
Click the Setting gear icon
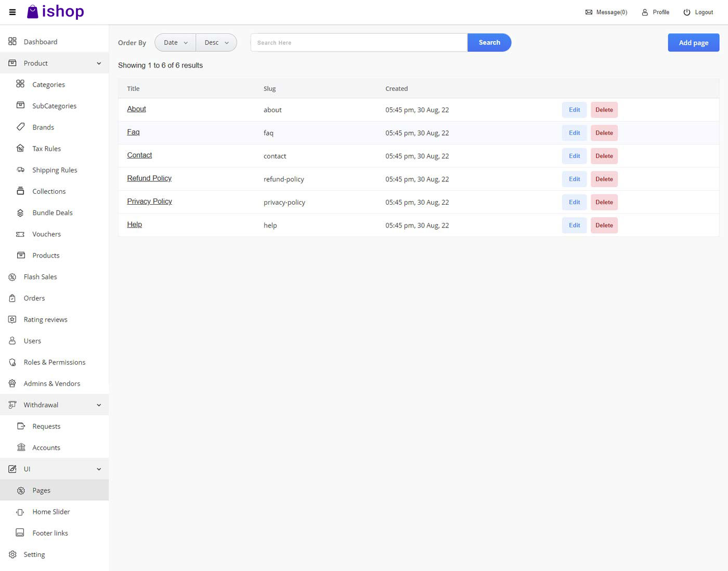(x=12, y=554)
